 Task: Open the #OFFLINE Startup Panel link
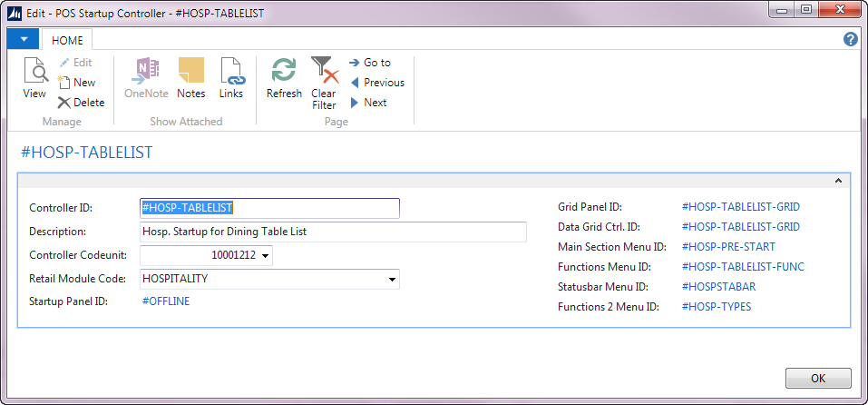point(166,301)
